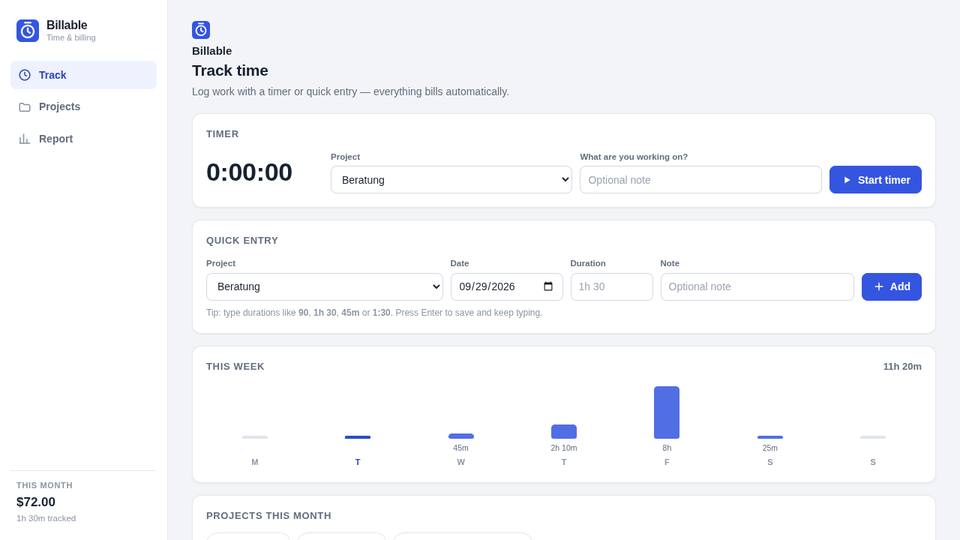Click Friday's 8h bar in chart

click(x=667, y=412)
